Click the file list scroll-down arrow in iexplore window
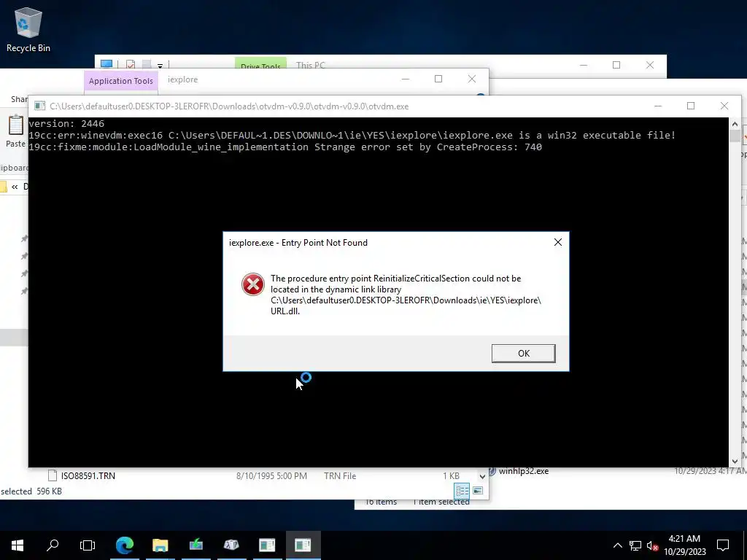 (483, 476)
